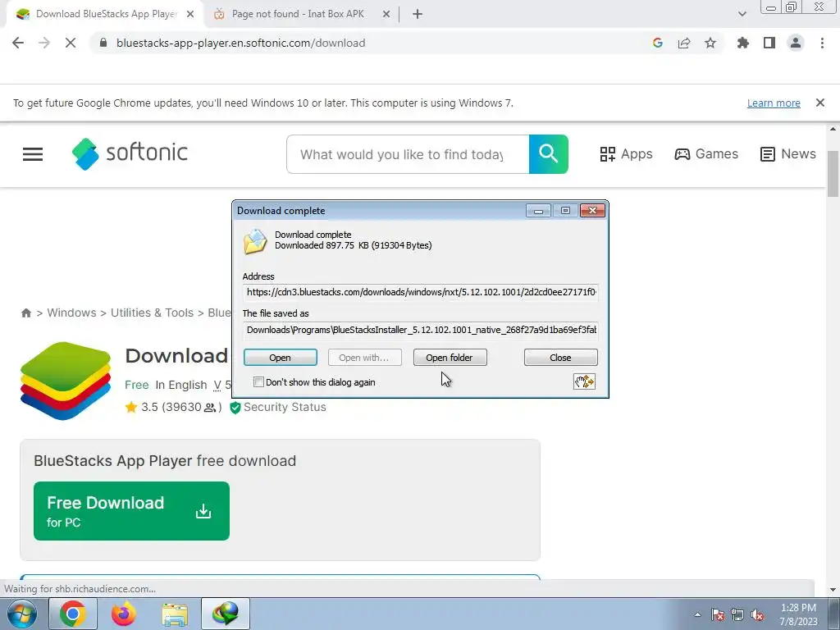The image size is (840, 630).
Task: Share this page using the share icon
Action: [x=684, y=43]
